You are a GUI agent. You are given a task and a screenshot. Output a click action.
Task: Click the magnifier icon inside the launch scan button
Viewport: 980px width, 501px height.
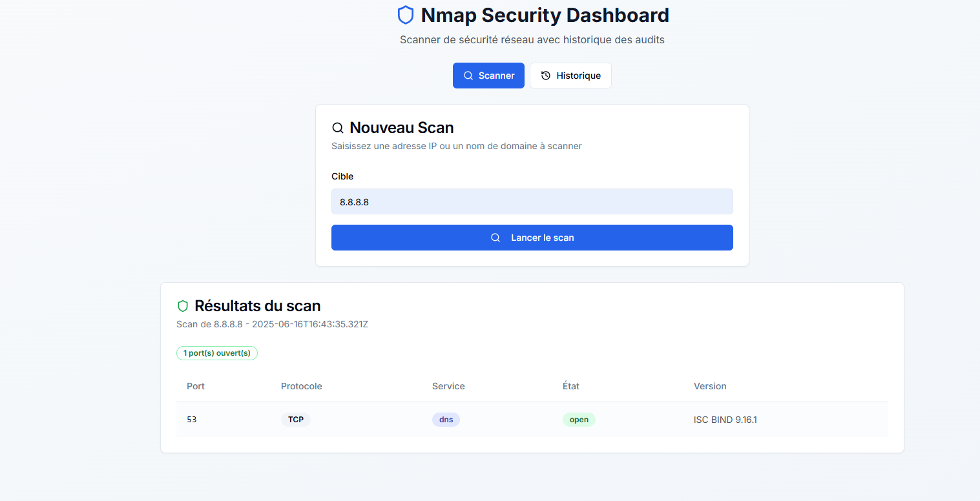tap(495, 238)
